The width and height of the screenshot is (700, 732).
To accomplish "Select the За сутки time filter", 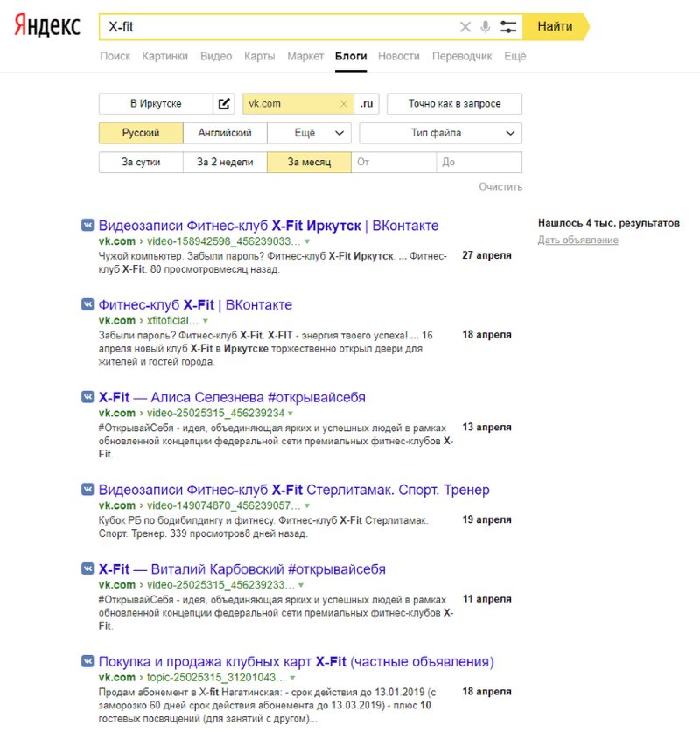I will (x=141, y=163).
